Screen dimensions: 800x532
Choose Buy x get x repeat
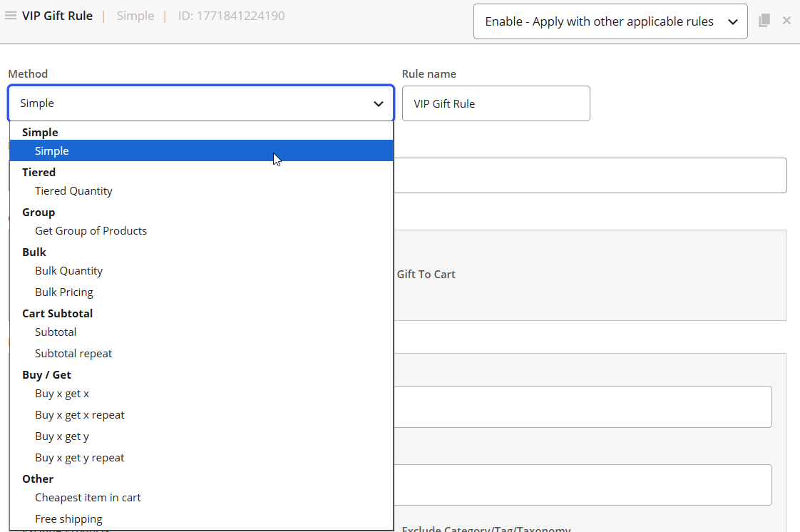click(x=201, y=415)
